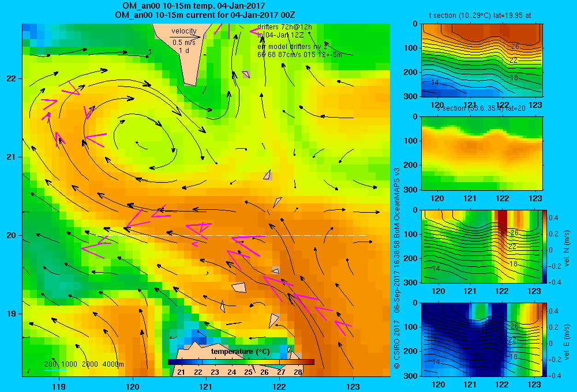This screenshot has width=577, height=392.
Task: Open the salinity section panel
Action: 482,153
